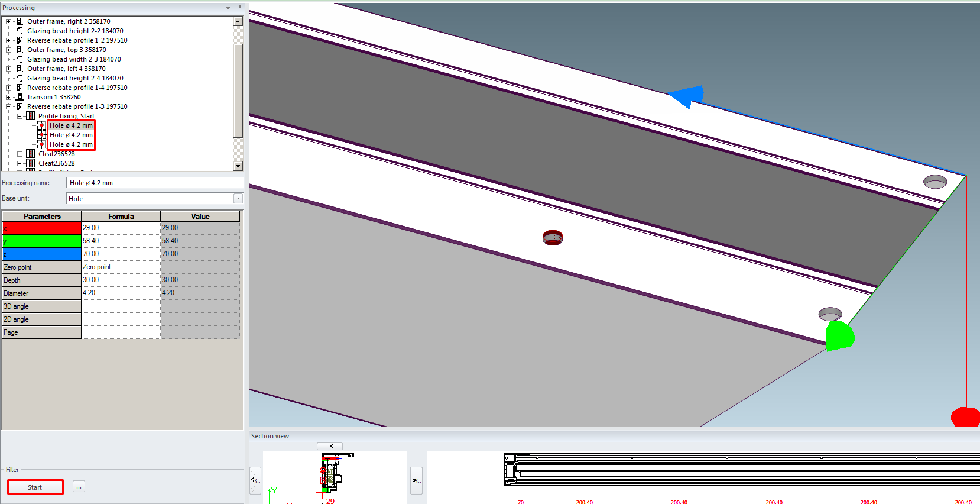Screen dimensions: 980x504
Task: Click the ellipsis button next to Start
Action: 79,487
